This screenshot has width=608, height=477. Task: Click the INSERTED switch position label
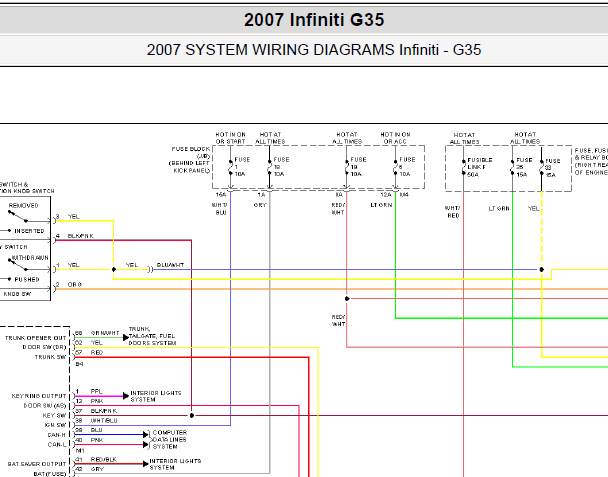coord(29,231)
